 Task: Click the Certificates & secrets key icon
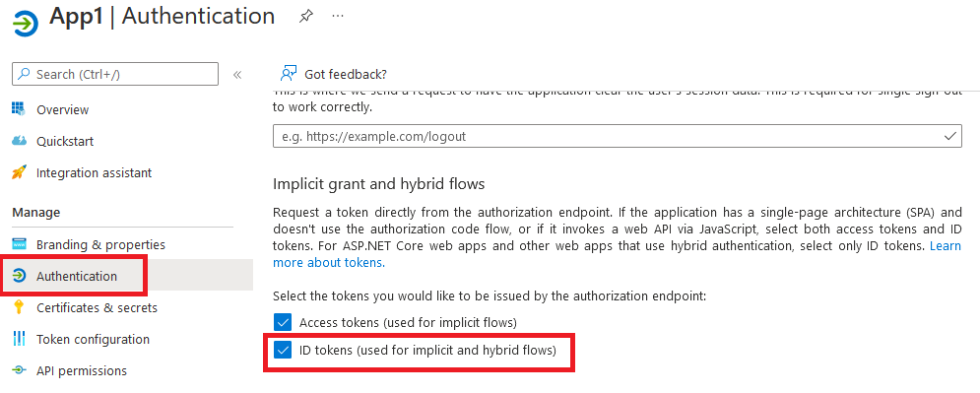[19, 307]
